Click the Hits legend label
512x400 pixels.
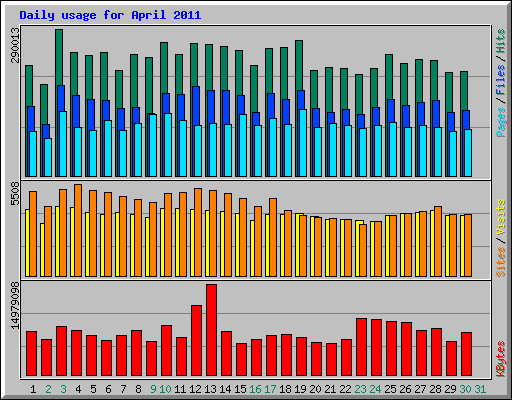coord(501,41)
